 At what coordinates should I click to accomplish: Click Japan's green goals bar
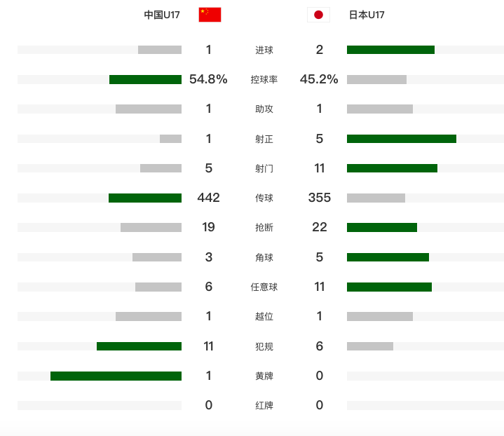point(391,50)
